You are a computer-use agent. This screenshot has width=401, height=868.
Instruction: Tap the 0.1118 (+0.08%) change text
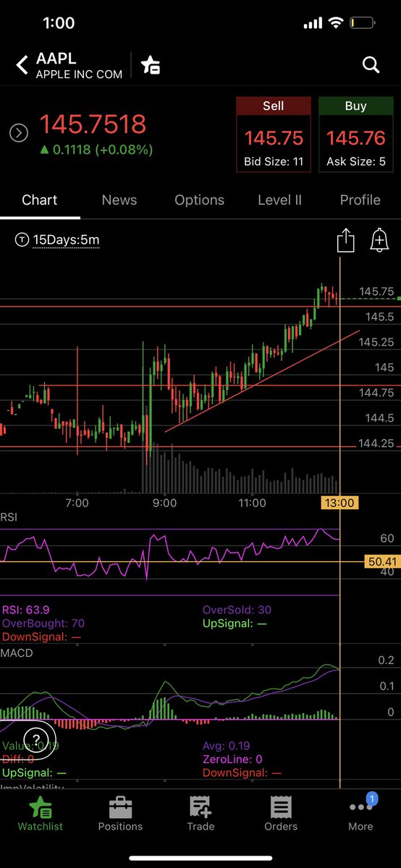point(96,150)
